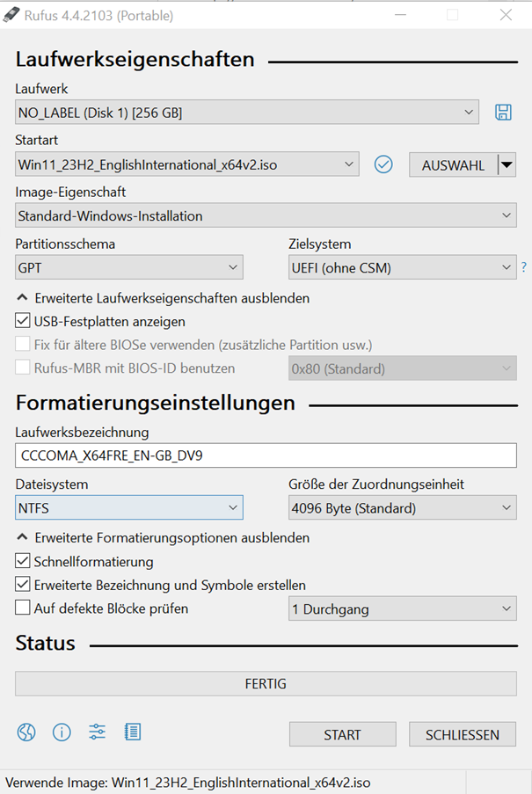Open the 0x80 (Standard) BIOS-ID dropdown
Viewport: 532px width, 794px height.
tap(403, 368)
